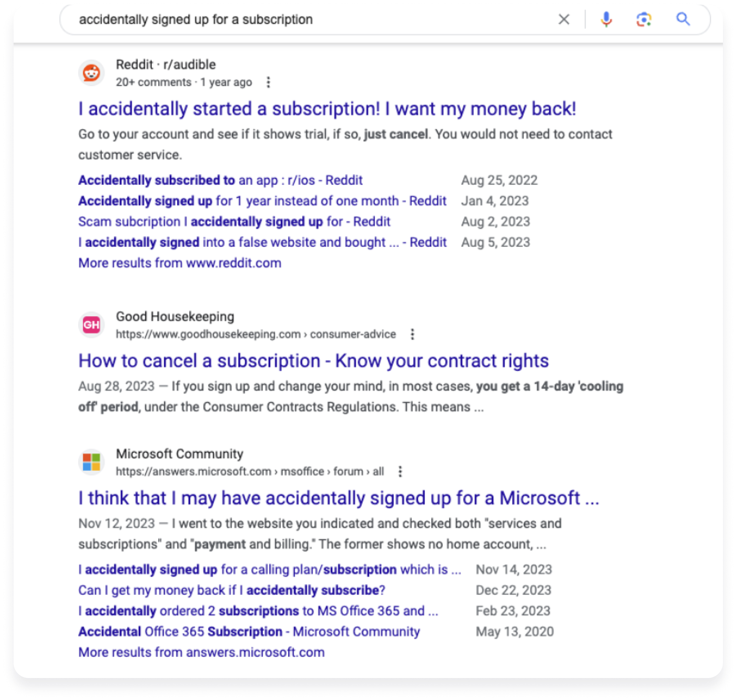Open 'Accidentally signed up for 1 year' link
The image size is (736, 700).
262,201
